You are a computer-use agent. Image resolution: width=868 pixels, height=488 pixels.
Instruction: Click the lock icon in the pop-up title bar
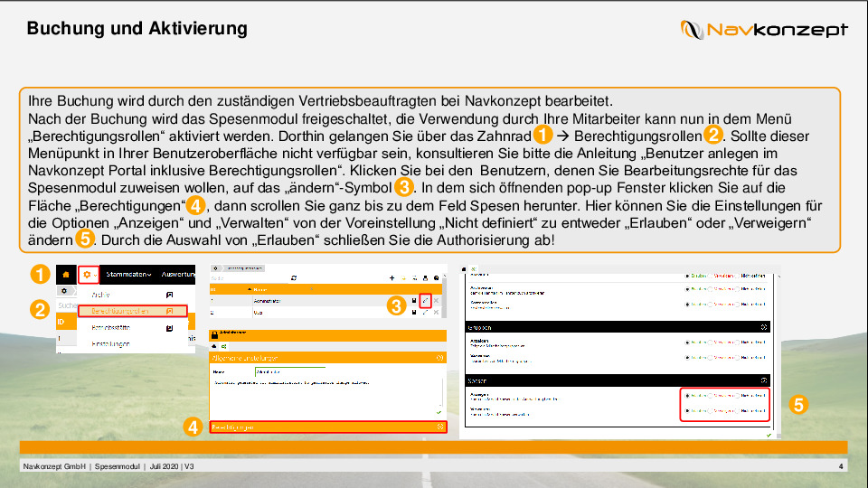[215, 334]
